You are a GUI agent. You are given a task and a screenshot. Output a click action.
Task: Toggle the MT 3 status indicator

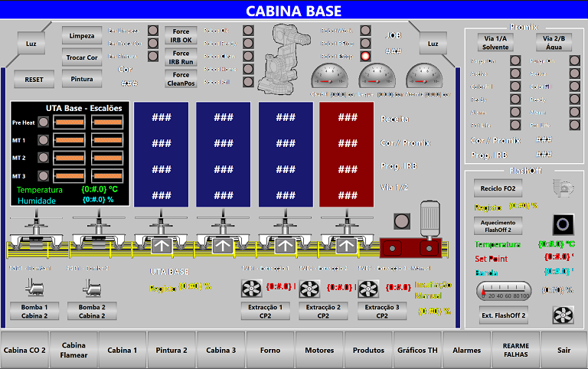(x=44, y=175)
